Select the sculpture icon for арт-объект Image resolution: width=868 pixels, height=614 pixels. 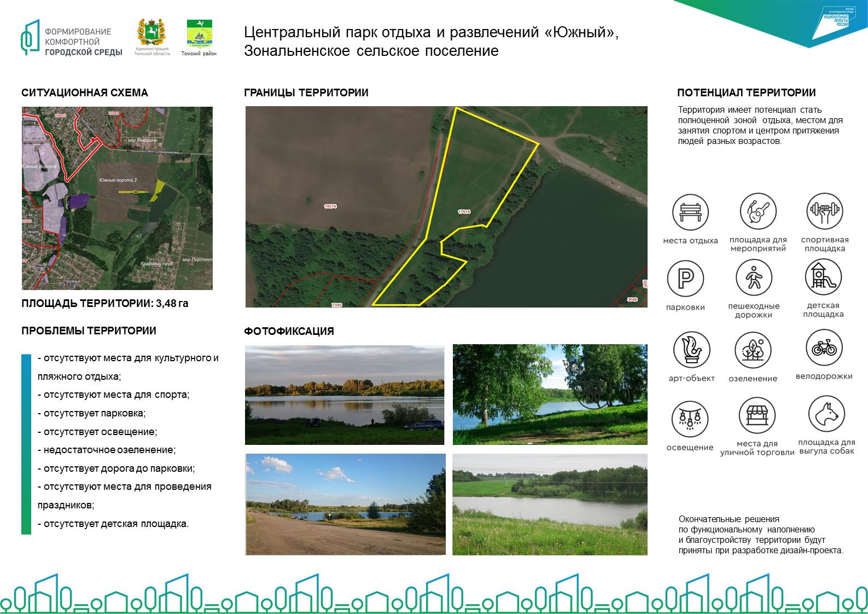tap(692, 350)
